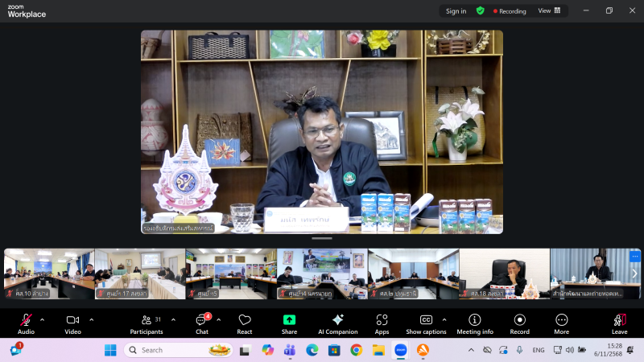This screenshot has width=644, height=362.
Task: Unmute the microphone via Audio button
Action: click(26, 323)
